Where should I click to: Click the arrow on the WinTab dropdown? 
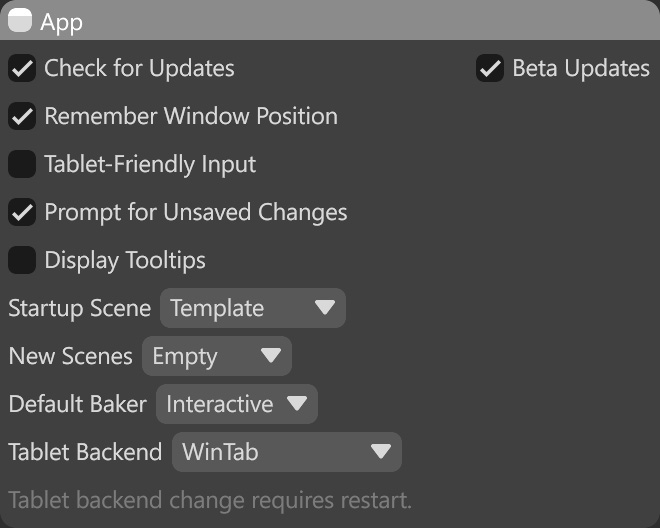pos(380,453)
